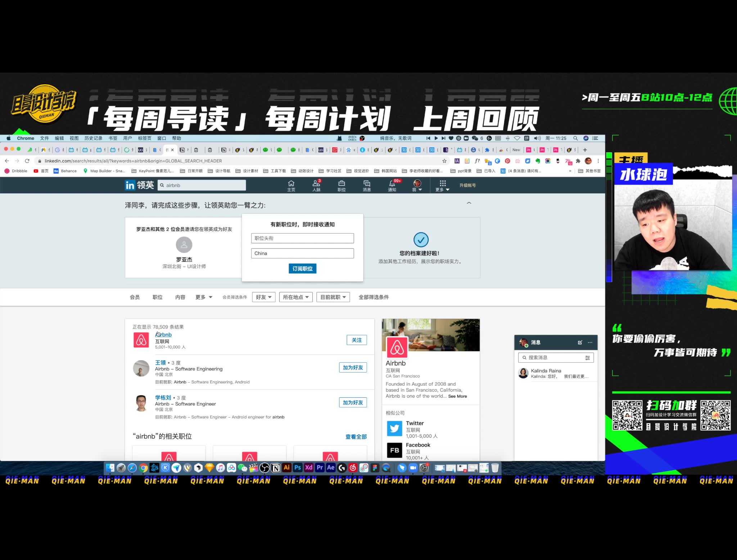
Task: Open Photoshop from the Dock
Action: pyautogui.click(x=298, y=468)
